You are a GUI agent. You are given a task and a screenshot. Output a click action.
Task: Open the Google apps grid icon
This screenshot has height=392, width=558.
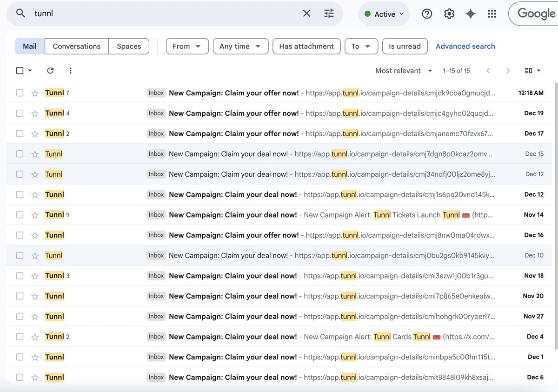[492, 14]
